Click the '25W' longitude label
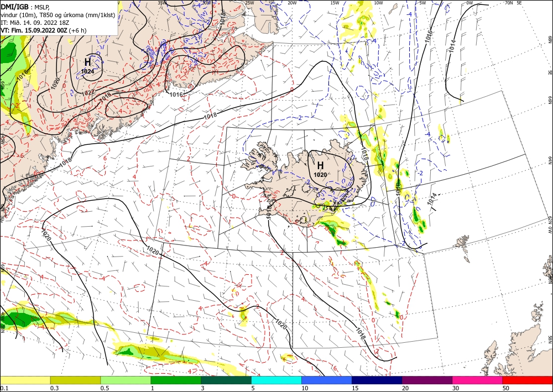This screenshot has height=392, width=553. tap(249, 3)
